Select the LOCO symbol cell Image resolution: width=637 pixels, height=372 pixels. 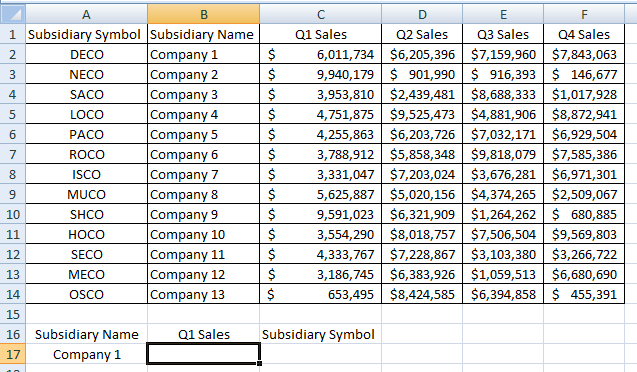click(87, 114)
